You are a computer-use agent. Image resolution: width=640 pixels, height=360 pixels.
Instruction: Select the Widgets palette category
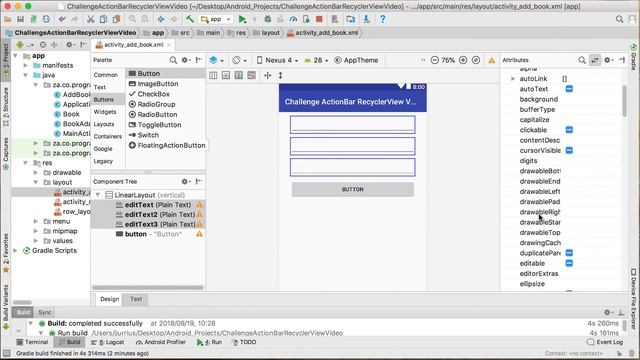coord(105,112)
